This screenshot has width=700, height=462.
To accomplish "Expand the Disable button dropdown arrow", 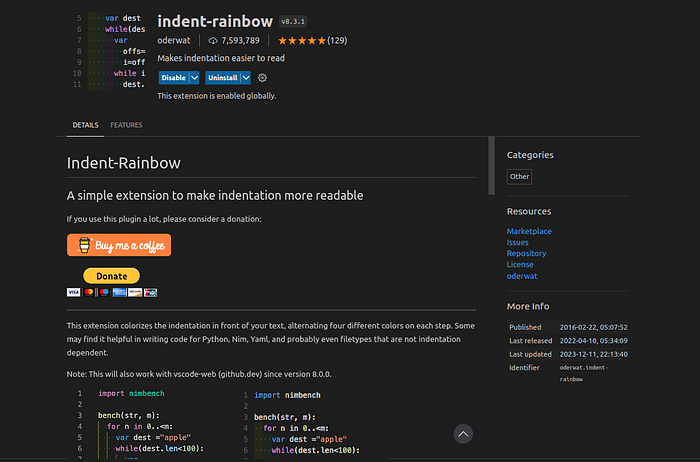I will (195, 78).
